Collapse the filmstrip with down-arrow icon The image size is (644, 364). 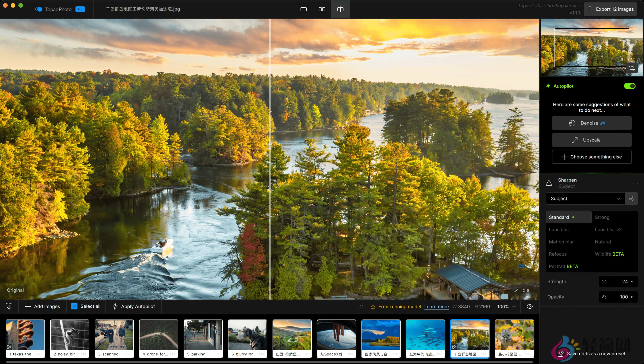(x=9, y=306)
